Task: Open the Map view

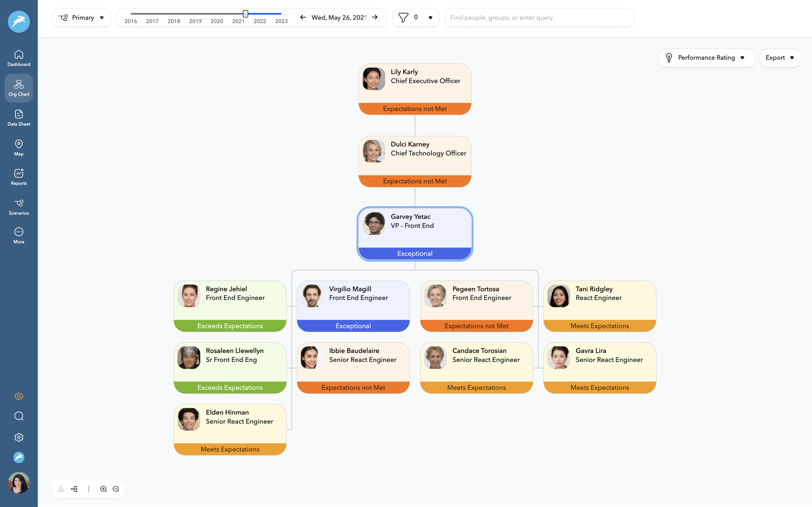Action: coord(19,148)
